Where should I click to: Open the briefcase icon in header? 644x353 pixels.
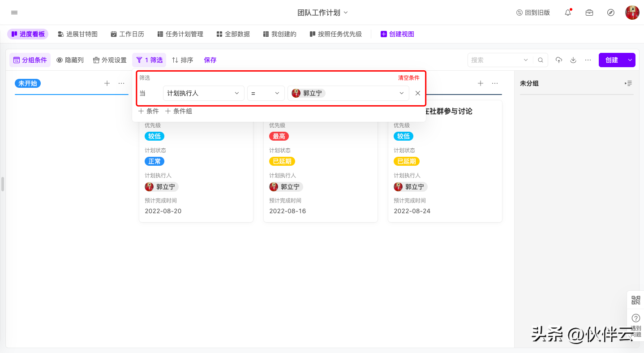pos(589,13)
